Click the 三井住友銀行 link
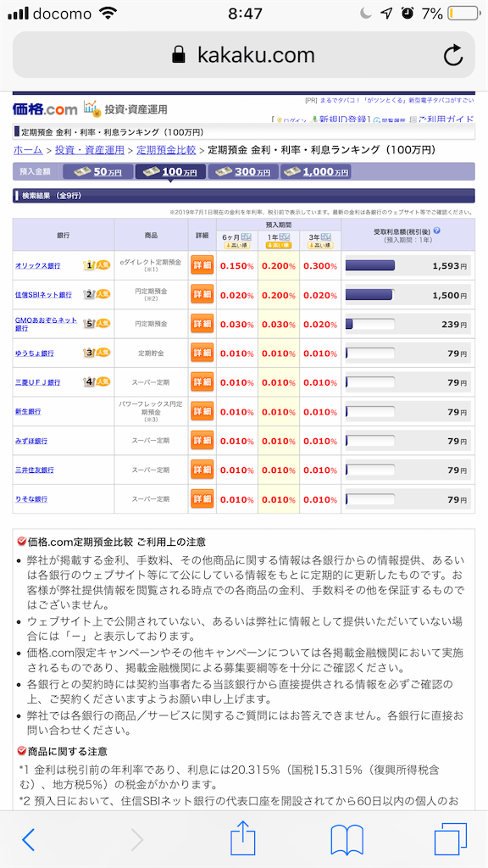The width and height of the screenshot is (488, 868). [34, 470]
